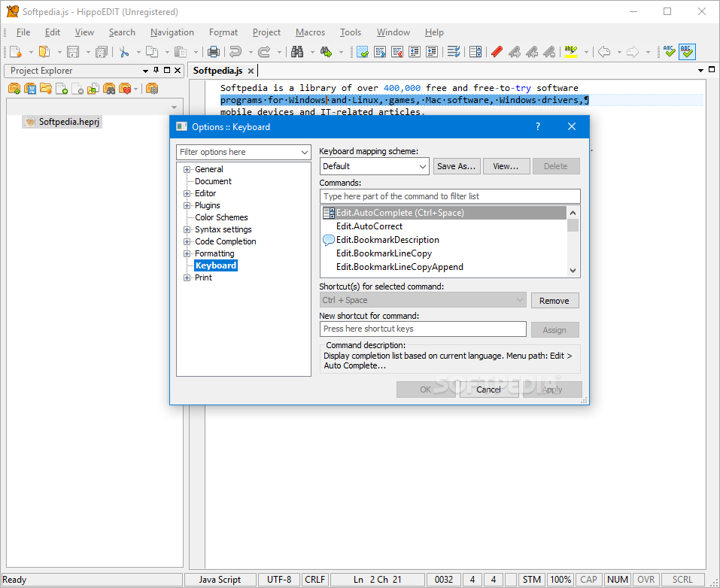
Task: Click the Remove shortcut button
Action: (554, 301)
